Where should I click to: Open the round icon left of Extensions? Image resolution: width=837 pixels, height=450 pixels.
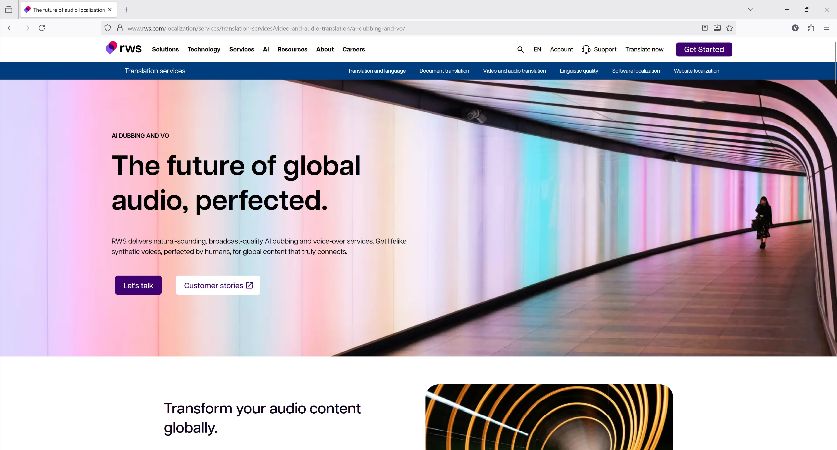tap(795, 28)
